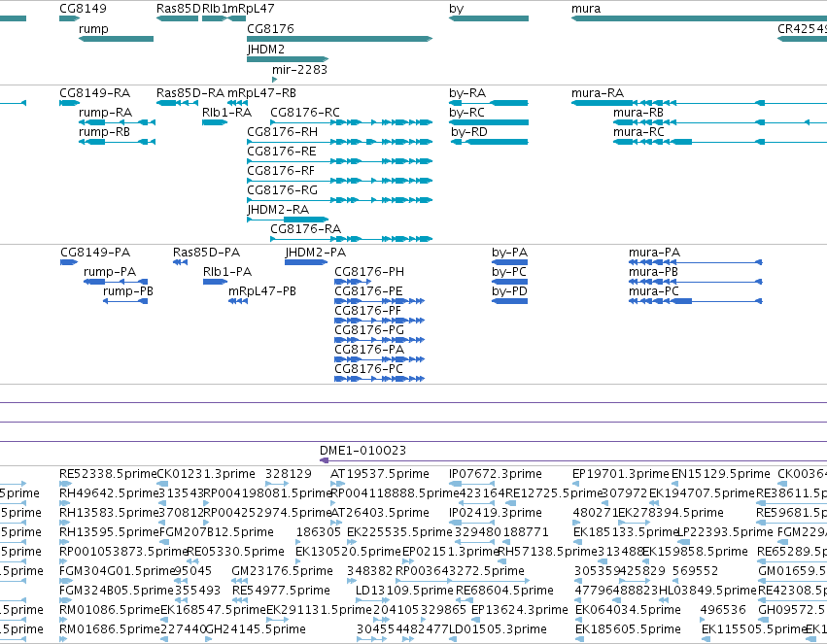This screenshot has height=644, width=827.
Task: Click the mura-PB protein label
Action: [x=653, y=272]
